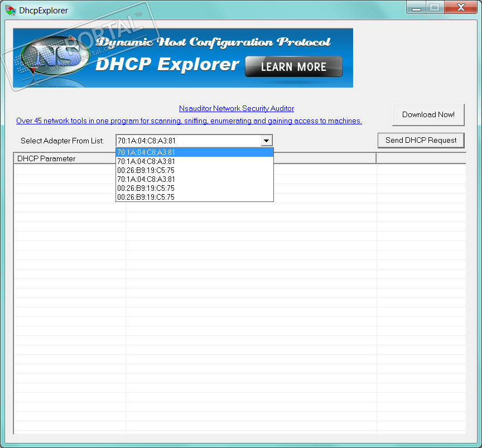This screenshot has width=482, height=448.
Task: Collapse the adapter dropdown using its arrow
Action: (267, 141)
